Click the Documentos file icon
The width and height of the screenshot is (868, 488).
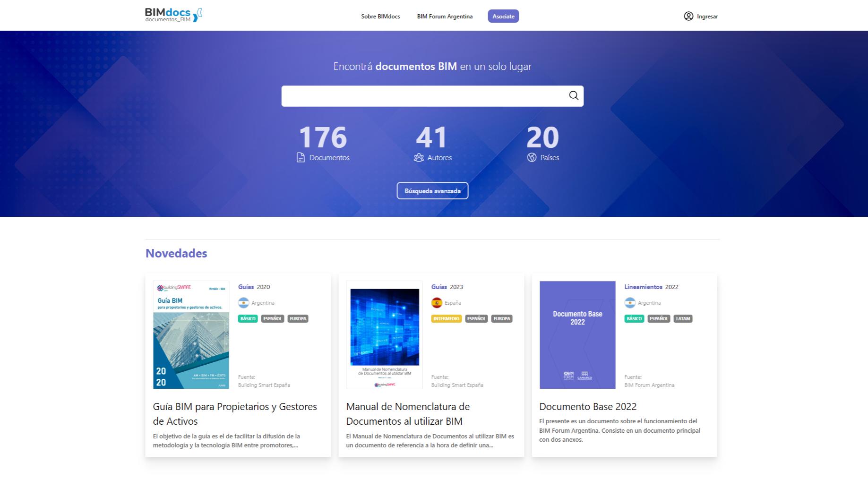point(301,158)
